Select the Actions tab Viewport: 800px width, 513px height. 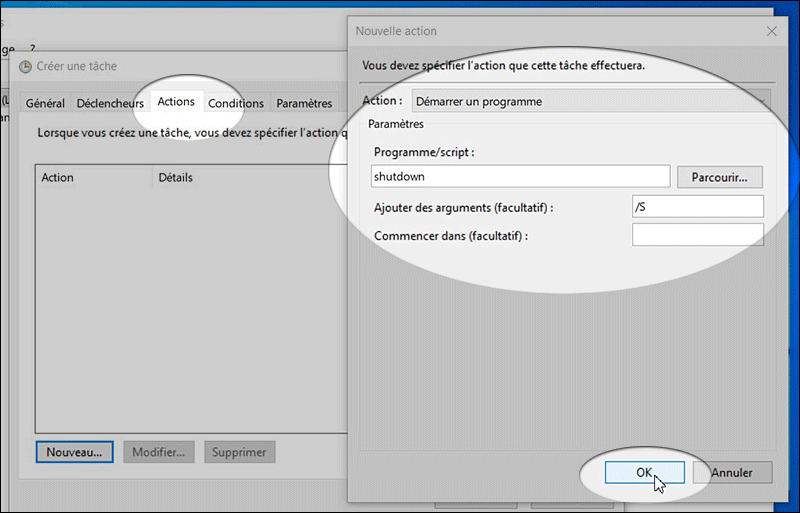click(176, 102)
